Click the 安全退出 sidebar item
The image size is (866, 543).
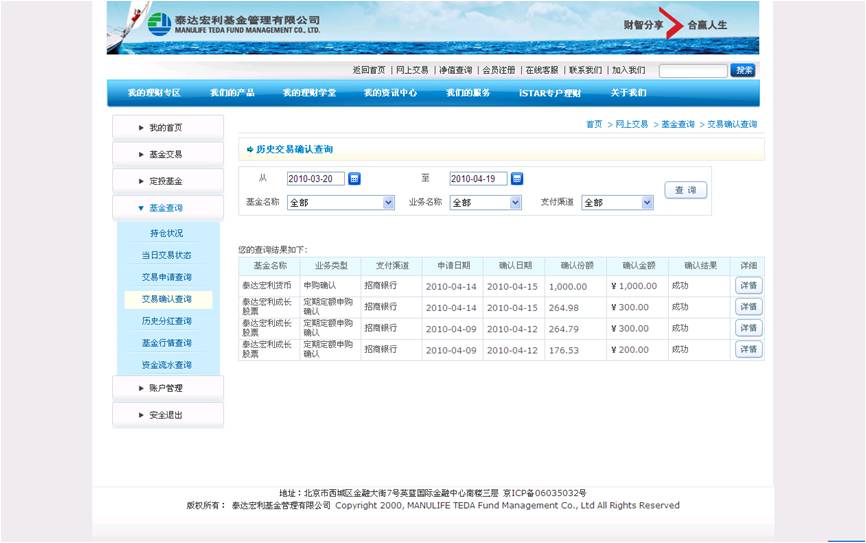[x=168, y=415]
